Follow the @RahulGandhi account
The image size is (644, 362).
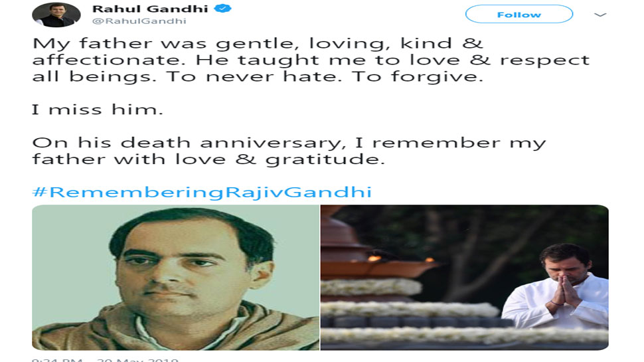(519, 15)
